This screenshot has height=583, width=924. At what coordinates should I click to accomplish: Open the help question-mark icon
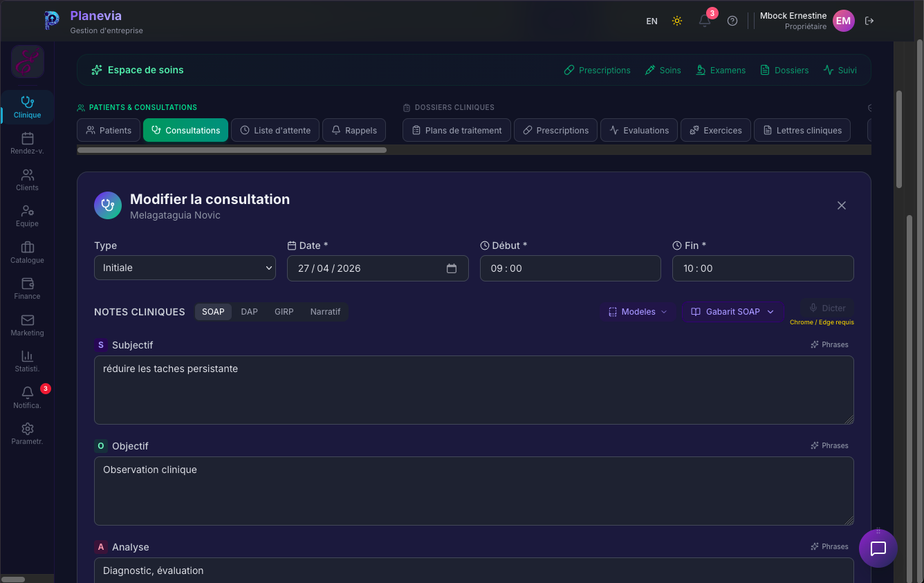(732, 21)
